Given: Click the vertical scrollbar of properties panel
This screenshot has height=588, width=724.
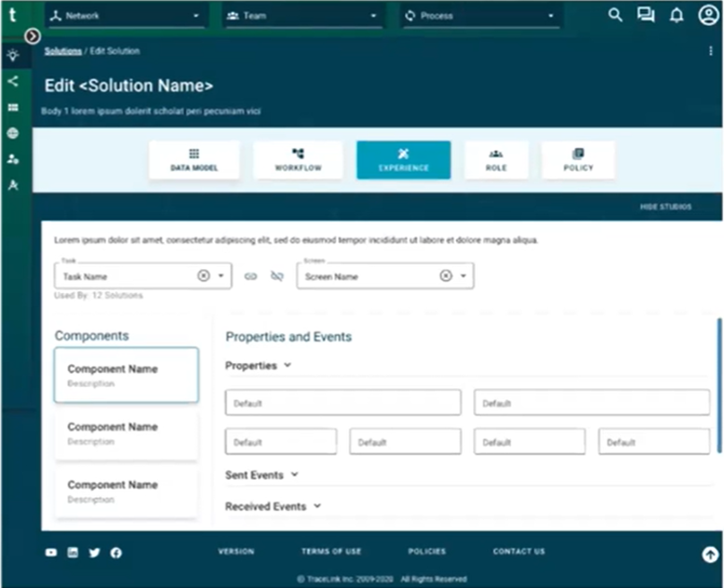Looking at the screenshot, I should (x=719, y=385).
